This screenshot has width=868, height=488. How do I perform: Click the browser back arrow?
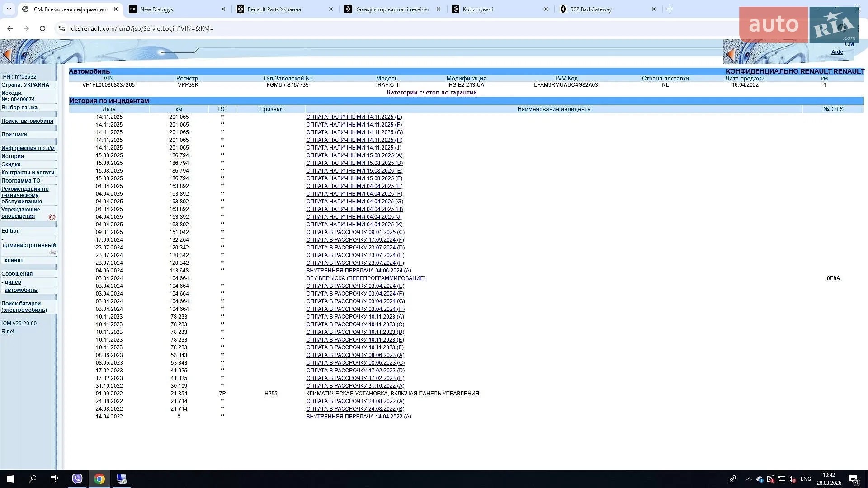point(10,28)
